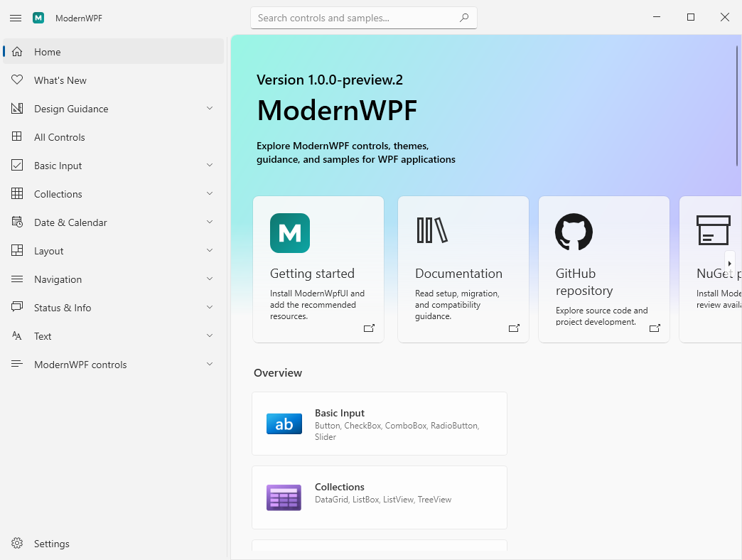Image resolution: width=742 pixels, height=560 pixels.
Task: Click the ModernWPF app logo in title bar
Action: [x=38, y=18]
